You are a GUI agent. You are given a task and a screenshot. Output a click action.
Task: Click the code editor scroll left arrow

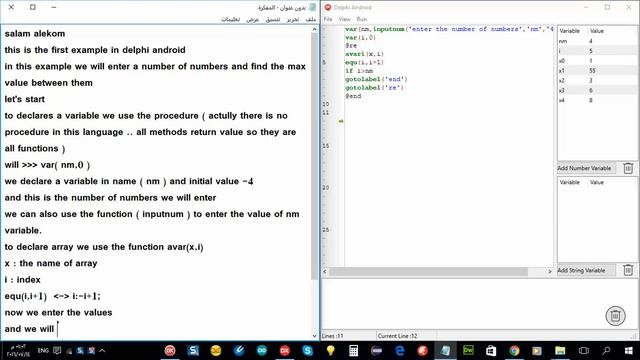pos(325,271)
